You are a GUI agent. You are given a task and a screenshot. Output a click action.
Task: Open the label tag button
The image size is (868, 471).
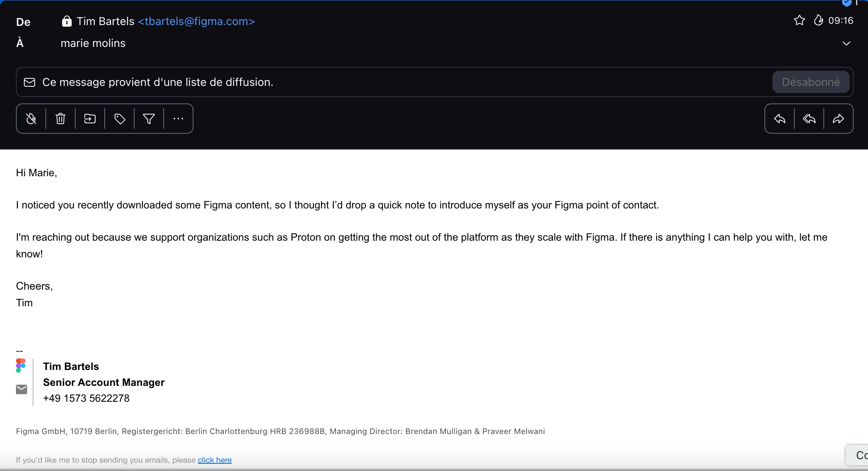tap(119, 119)
